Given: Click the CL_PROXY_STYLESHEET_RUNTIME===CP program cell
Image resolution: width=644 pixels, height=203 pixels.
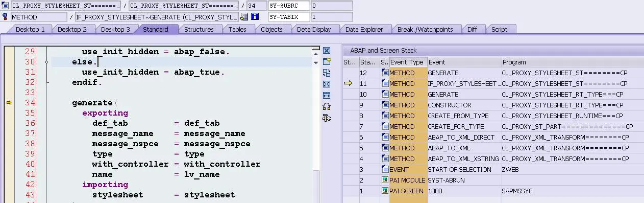Looking at the screenshot, I should 573,116.
